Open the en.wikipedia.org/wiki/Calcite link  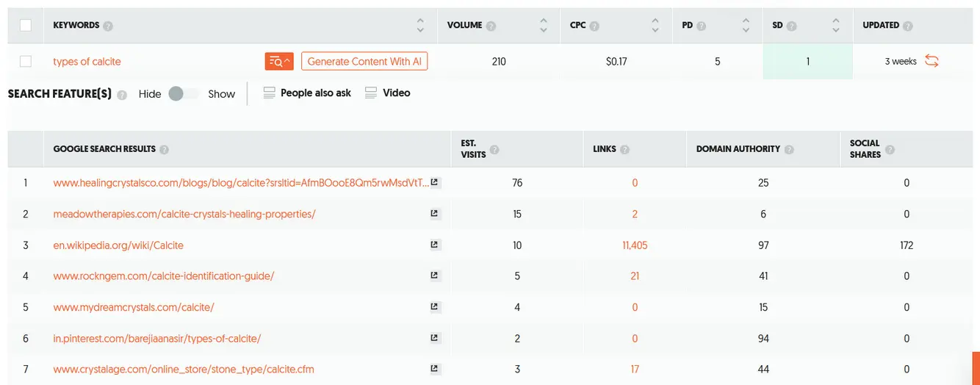click(118, 245)
